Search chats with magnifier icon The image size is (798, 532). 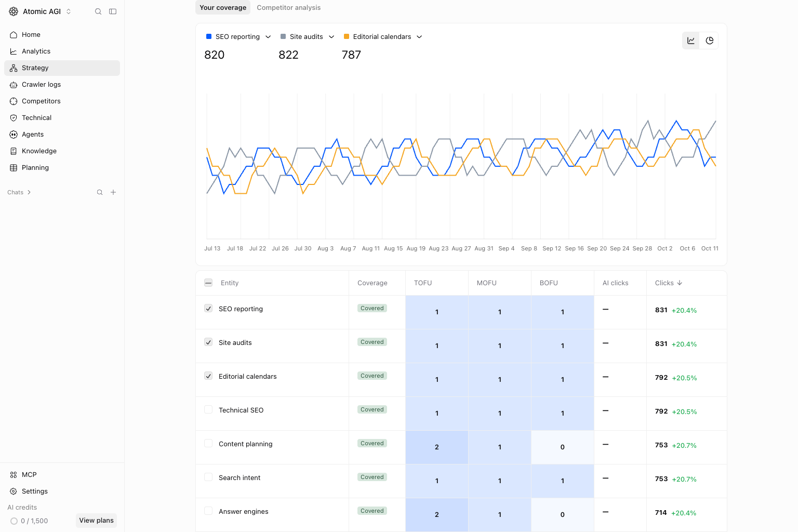[x=100, y=192]
